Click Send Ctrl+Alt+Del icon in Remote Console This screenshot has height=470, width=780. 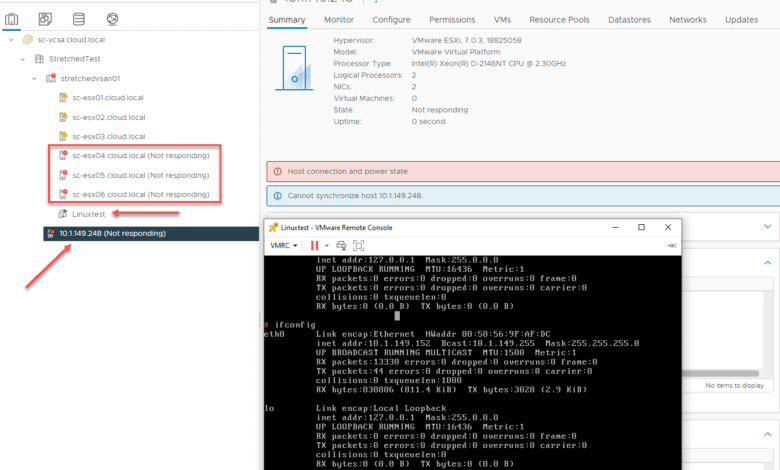[341, 246]
